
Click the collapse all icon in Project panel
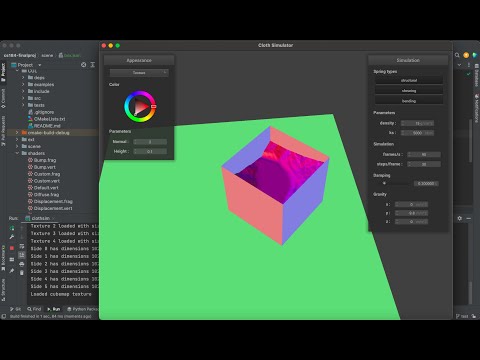93,65
